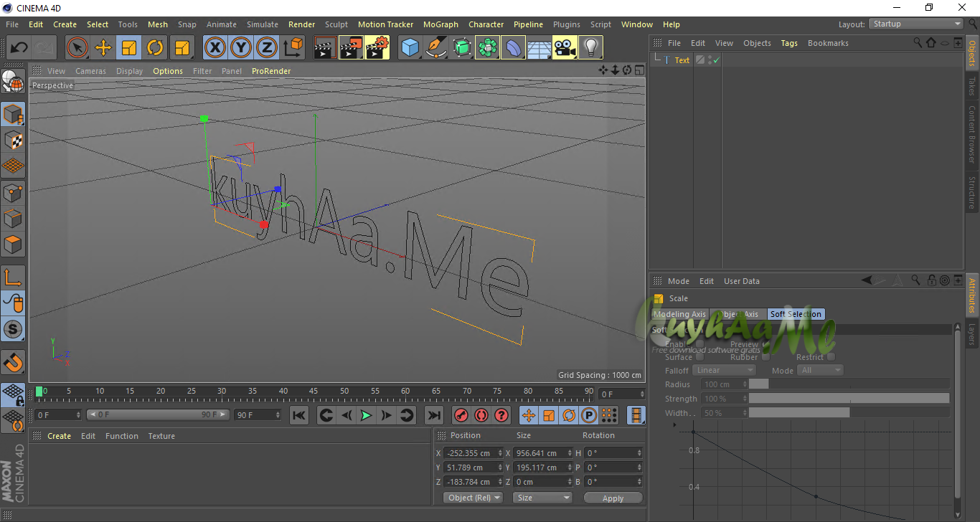Play the animation forward
This screenshot has width=980, height=522.
(x=366, y=415)
